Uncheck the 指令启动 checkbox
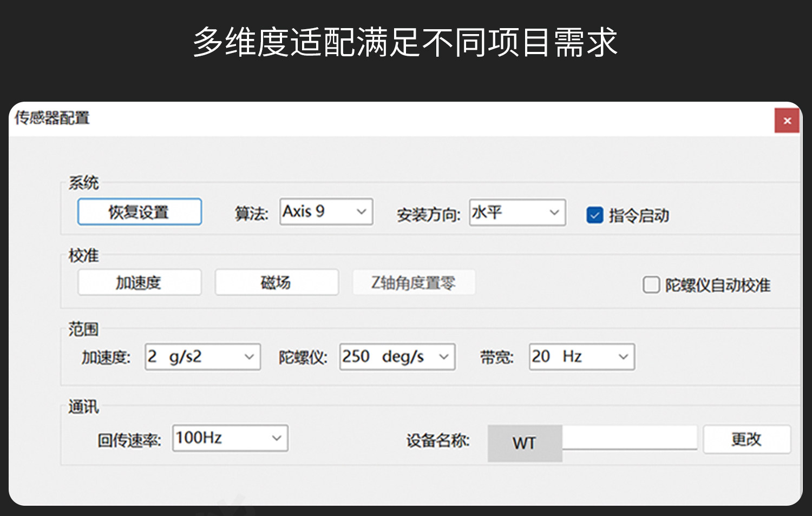The width and height of the screenshot is (812, 516). [x=594, y=215]
